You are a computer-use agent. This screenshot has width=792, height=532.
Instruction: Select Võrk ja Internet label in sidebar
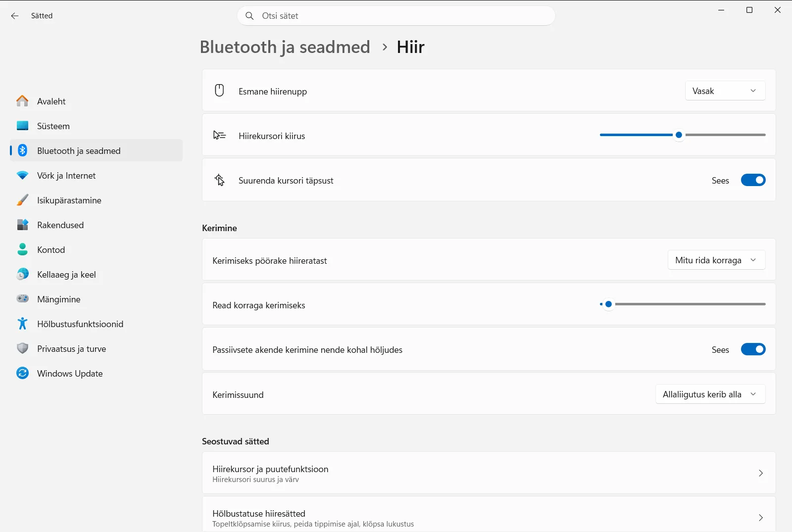(66, 176)
